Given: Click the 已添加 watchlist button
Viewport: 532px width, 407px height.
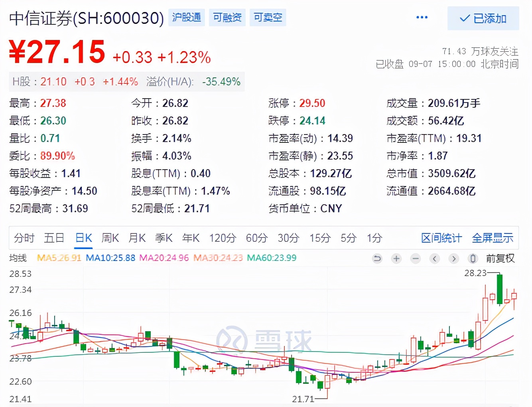Looking at the screenshot, I should pos(483,18).
